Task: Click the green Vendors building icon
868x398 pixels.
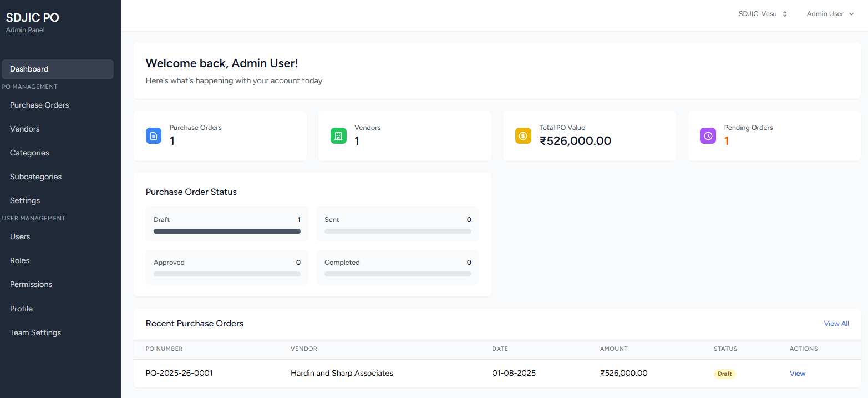Action: (338, 135)
